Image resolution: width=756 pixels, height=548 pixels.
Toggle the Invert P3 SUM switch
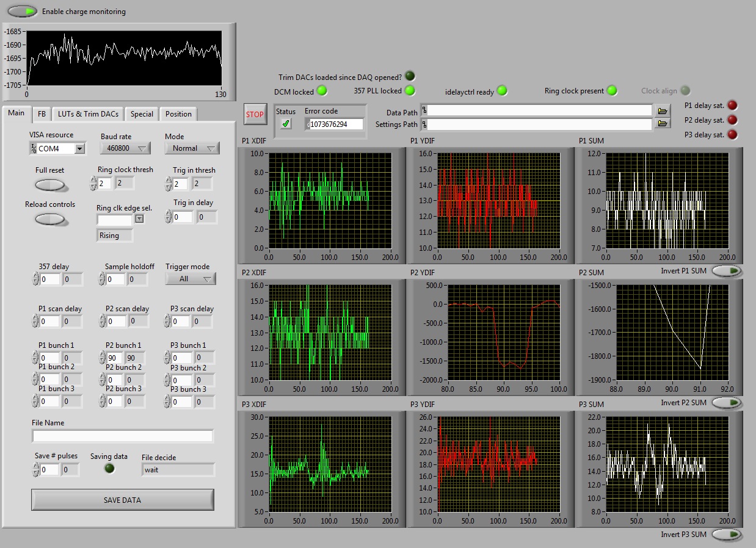click(727, 535)
